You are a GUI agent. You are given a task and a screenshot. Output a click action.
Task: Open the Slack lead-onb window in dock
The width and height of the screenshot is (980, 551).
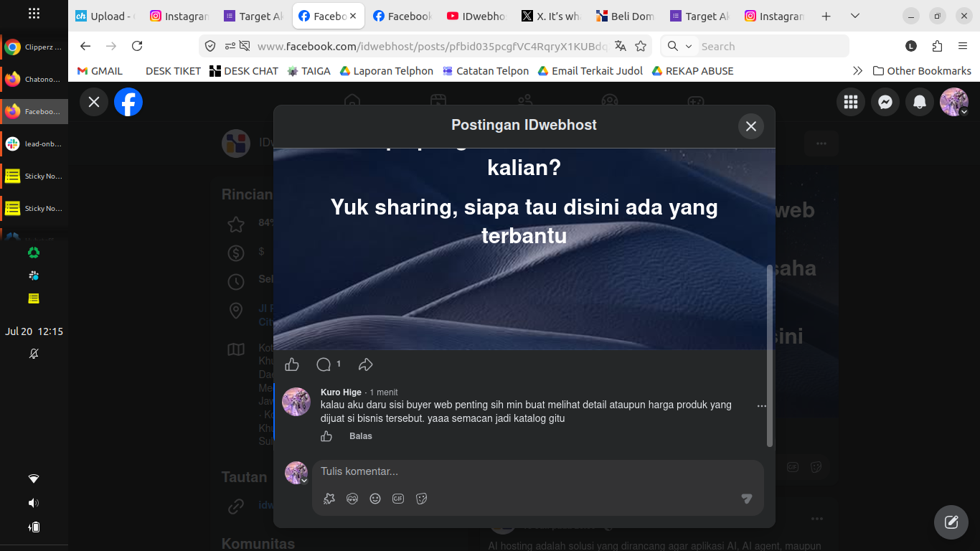pos(34,144)
